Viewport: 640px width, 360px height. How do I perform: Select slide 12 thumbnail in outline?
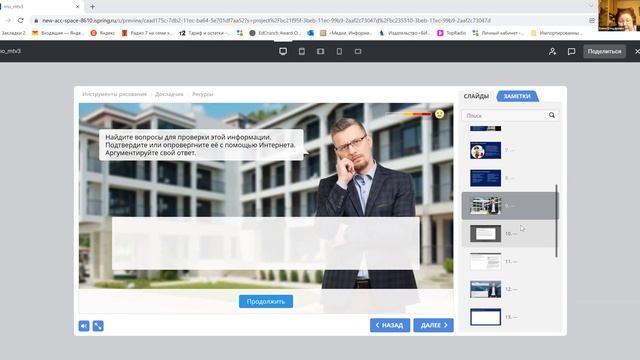pyautogui.click(x=485, y=289)
